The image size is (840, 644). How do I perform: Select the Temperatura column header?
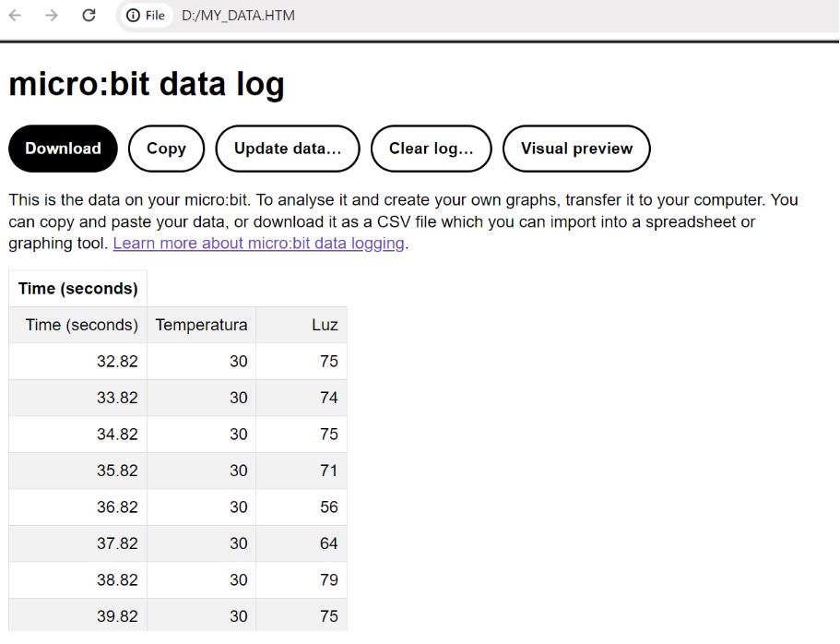(201, 325)
